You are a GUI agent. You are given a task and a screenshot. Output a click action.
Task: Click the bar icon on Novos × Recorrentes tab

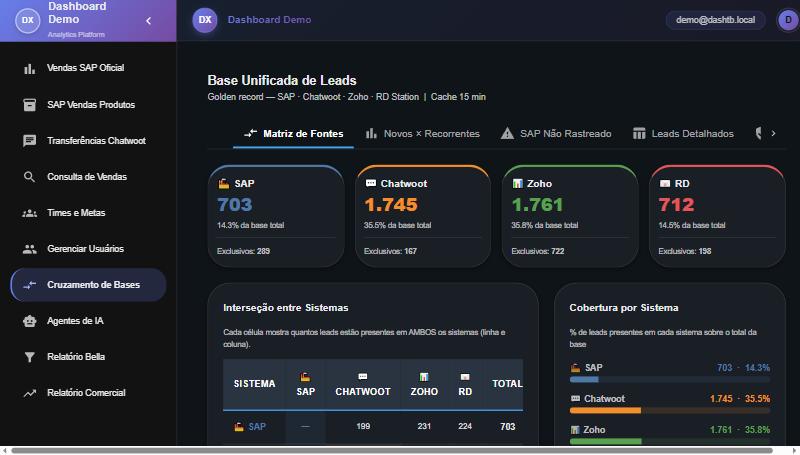tap(371, 134)
